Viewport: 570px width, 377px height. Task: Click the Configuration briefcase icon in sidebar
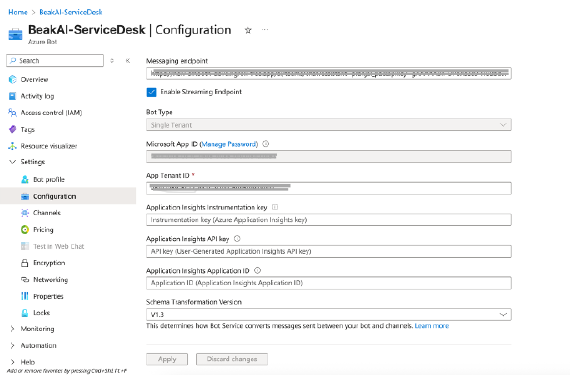coord(25,196)
